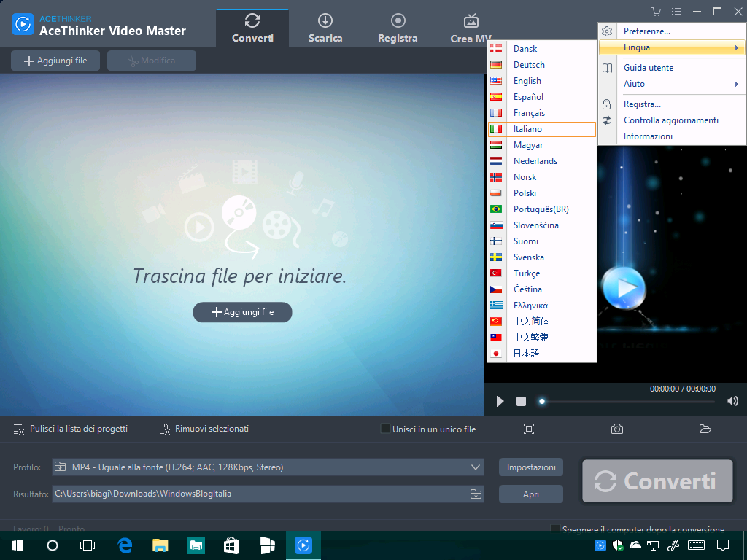Select 中文繁體 language
Screen dimensions: 747x560
point(542,337)
